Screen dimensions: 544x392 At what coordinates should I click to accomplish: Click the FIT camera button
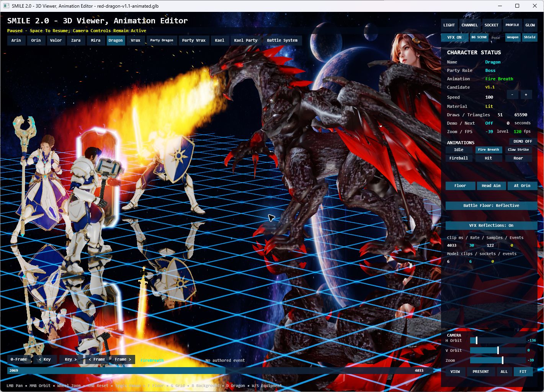click(x=523, y=371)
